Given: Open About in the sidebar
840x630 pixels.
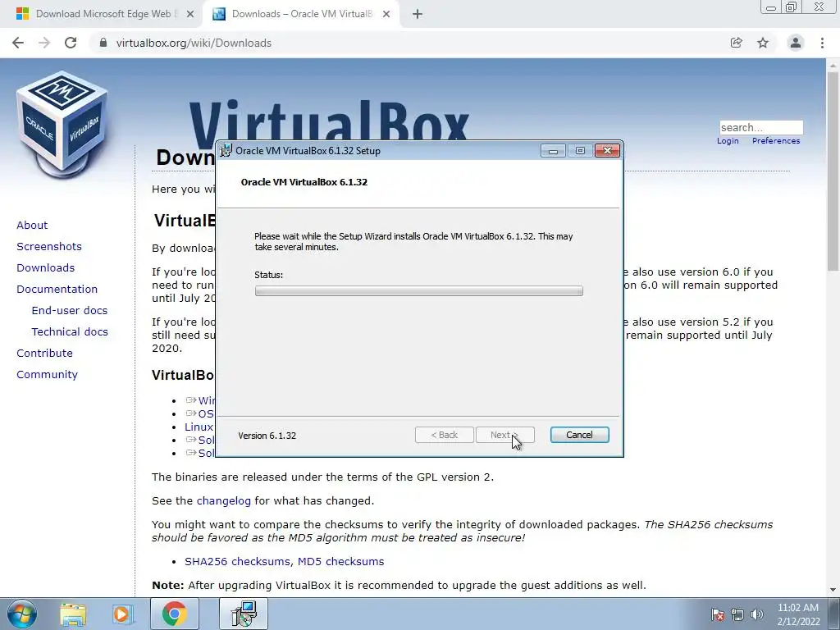Looking at the screenshot, I should click(32, 225).
